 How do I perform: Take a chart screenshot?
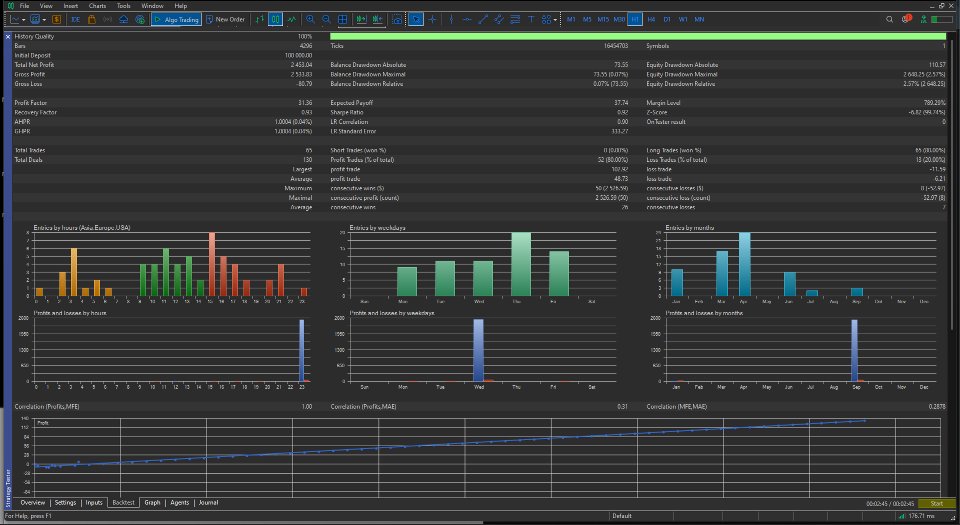397,20
